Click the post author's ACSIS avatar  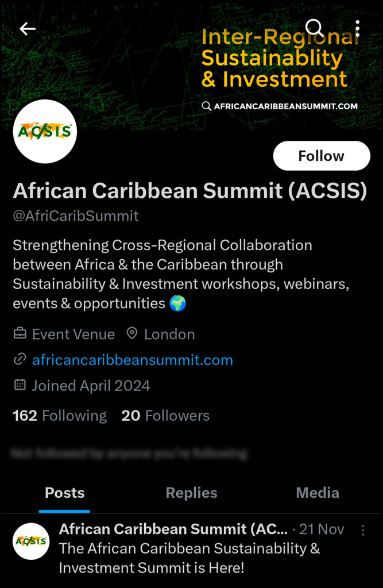(x=31, y=541)
